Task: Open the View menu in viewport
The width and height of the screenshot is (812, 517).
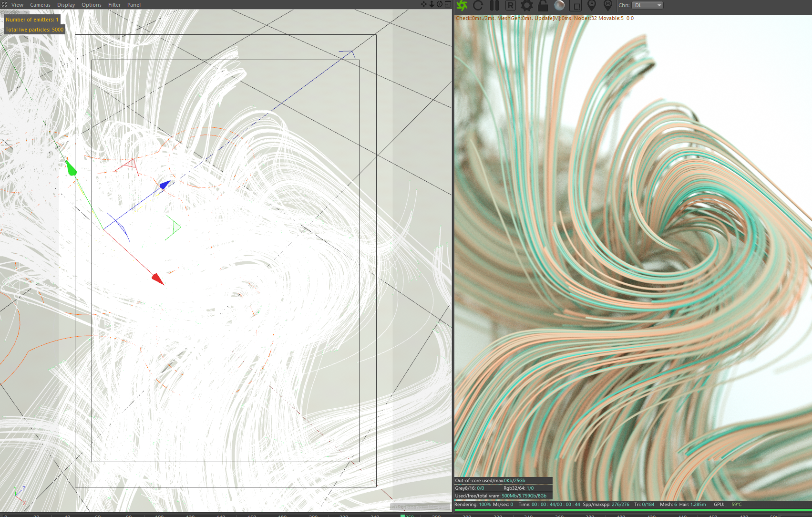Action: pos(17,5)
